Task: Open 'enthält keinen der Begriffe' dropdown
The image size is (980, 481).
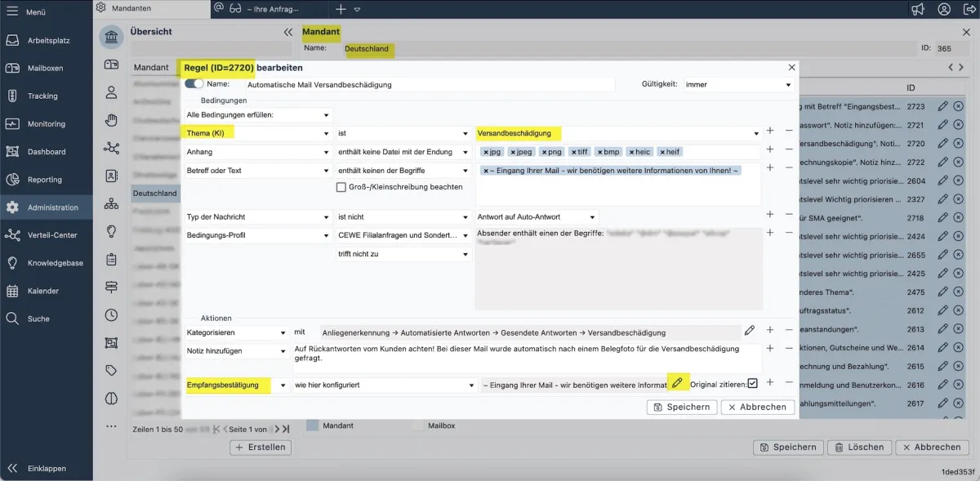Action: click(404, 170)
